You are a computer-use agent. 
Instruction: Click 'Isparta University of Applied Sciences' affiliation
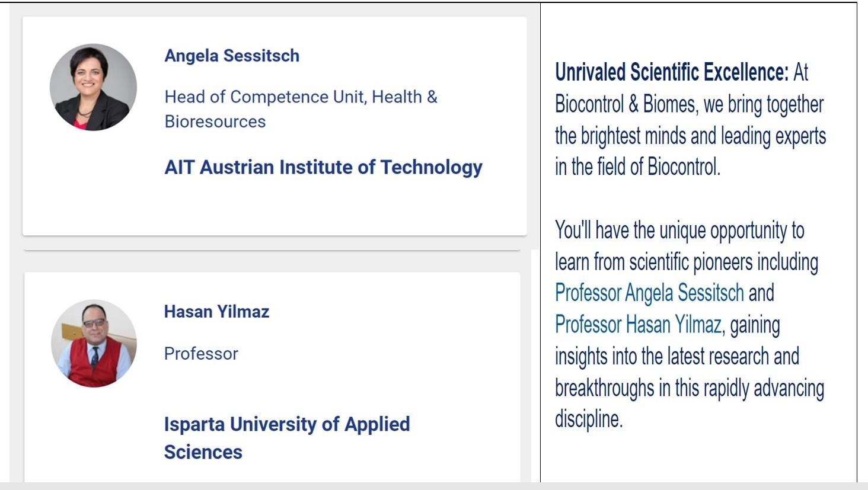coord(287,438)
